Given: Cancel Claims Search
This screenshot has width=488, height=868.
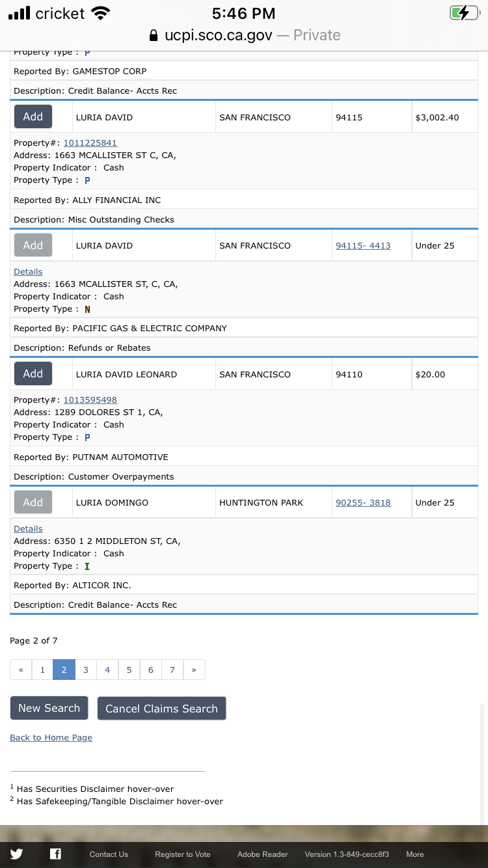Looking at the screenshot, I should point(161,709).
